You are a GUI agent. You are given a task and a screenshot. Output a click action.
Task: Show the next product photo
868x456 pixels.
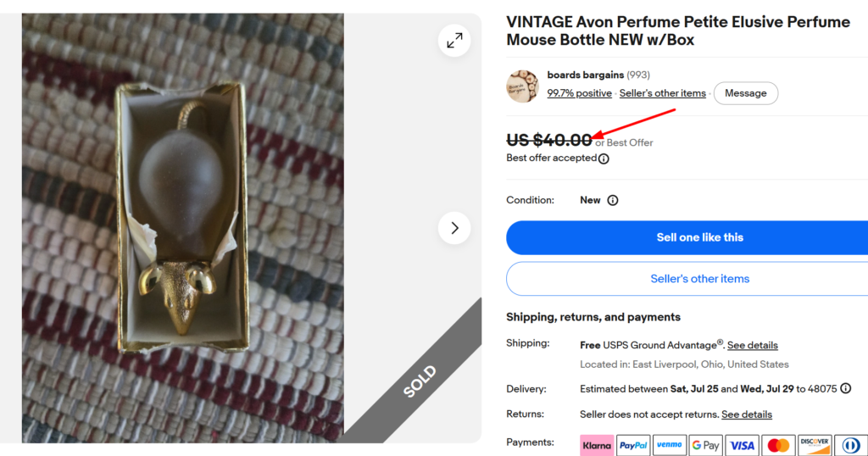click(x=454, y=228)
